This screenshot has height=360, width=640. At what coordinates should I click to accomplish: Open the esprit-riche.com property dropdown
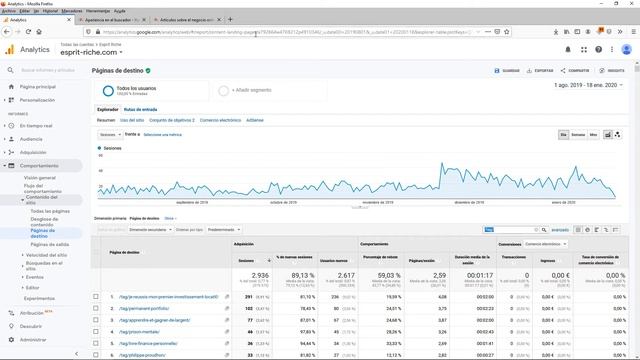coord(91,52)
